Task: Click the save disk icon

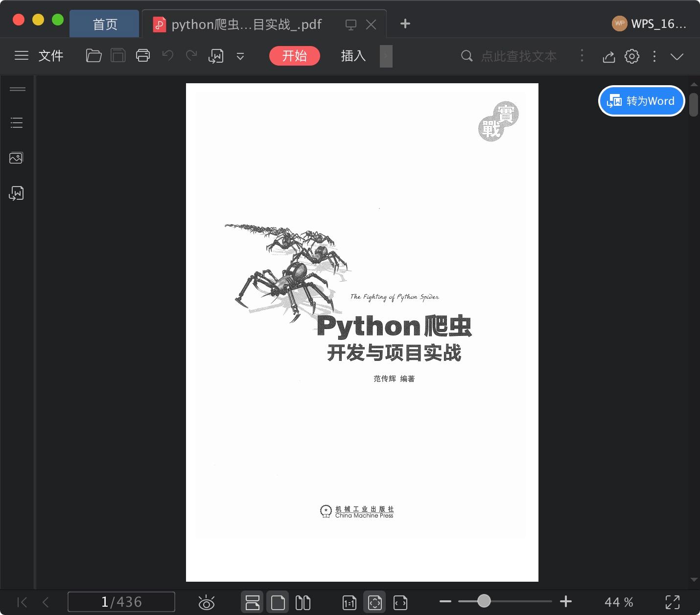Action: pos(118,56)
